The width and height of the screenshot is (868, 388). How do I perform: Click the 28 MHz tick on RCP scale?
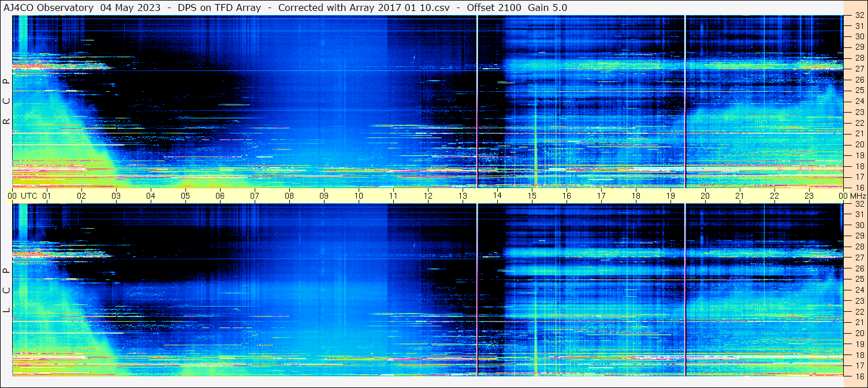(x=859, y=58)
